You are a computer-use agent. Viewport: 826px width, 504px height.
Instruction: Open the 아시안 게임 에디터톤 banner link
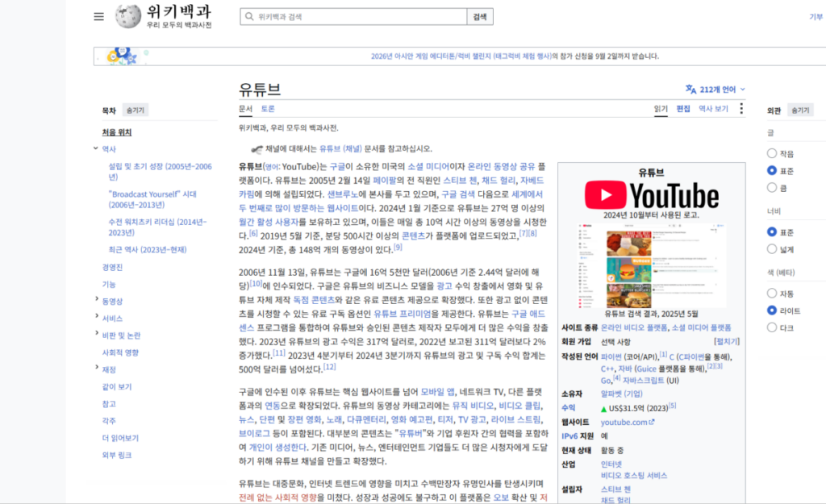pos(461,56)
